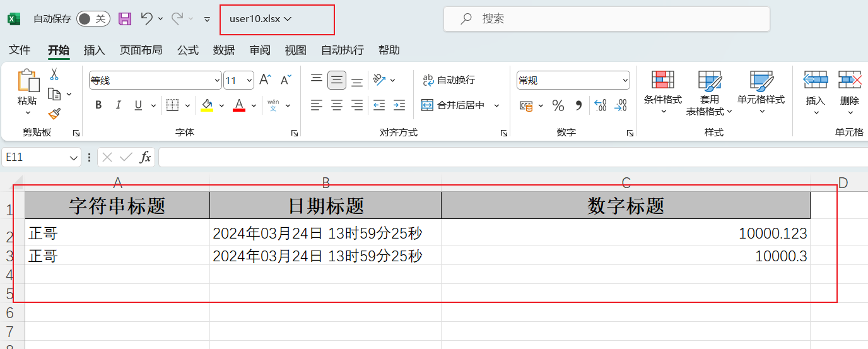Click the insert function fx icon
868x349 pixels.
tap(145, 157)
